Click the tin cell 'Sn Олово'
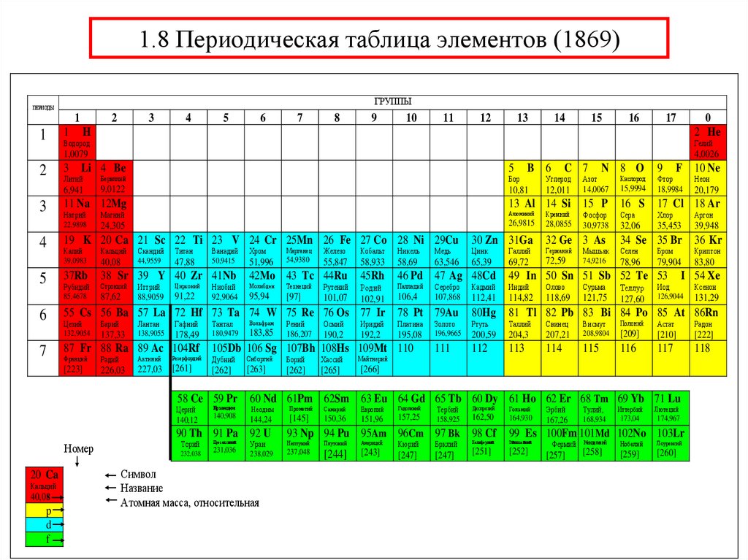 pos(560,286)
